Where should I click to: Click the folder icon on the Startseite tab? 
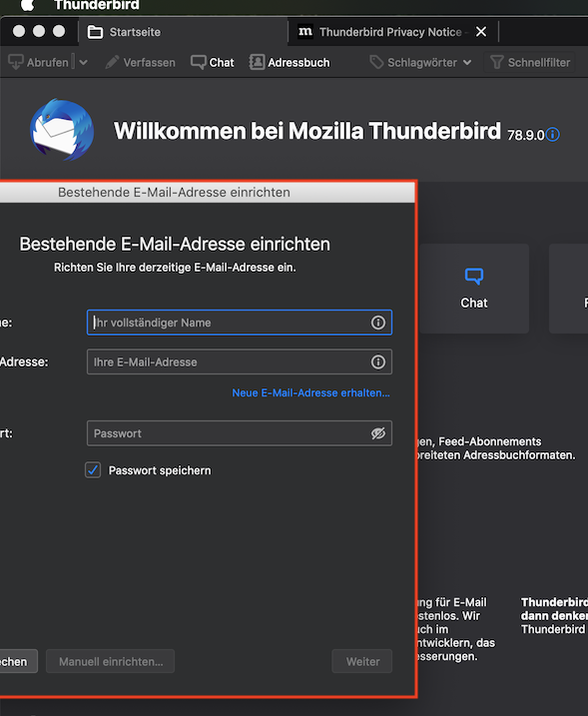tap(95, 32)
